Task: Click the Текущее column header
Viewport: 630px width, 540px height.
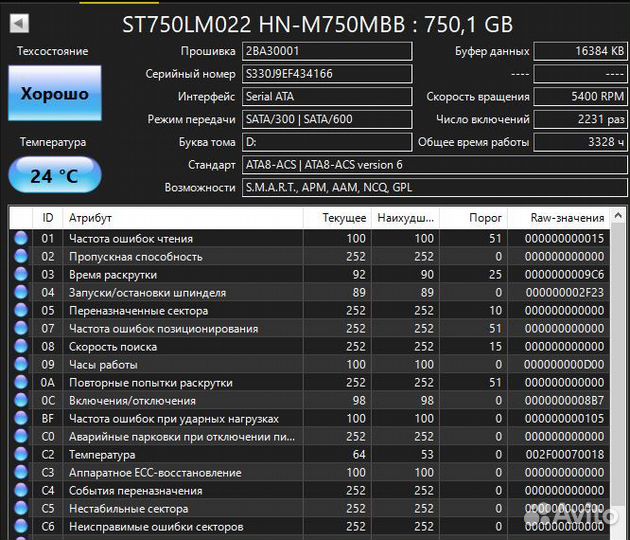Action: coord(337,218)
